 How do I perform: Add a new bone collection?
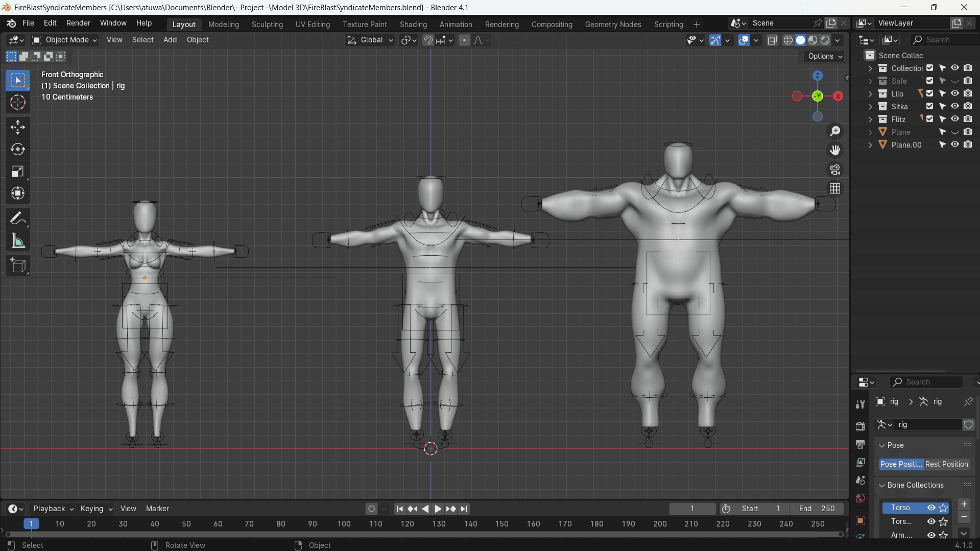pyautogui.click(x=964, y=504)
